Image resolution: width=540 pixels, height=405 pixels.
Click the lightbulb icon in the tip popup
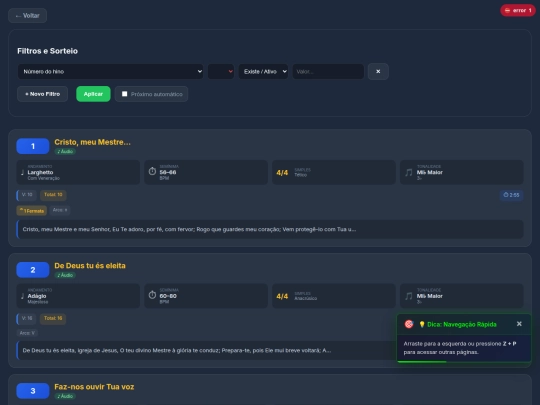tap(422, 324)
